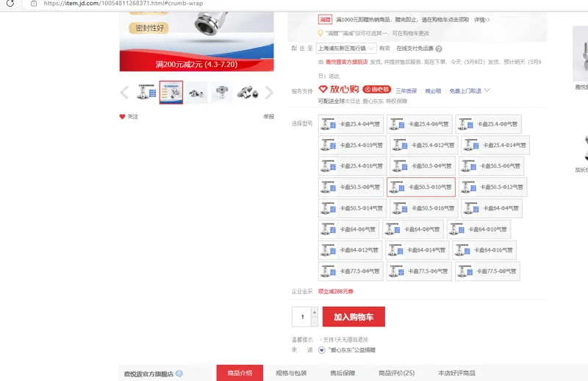
Task: Pick the 卡盘64-Φ12气管 variant
Action: 351,250
